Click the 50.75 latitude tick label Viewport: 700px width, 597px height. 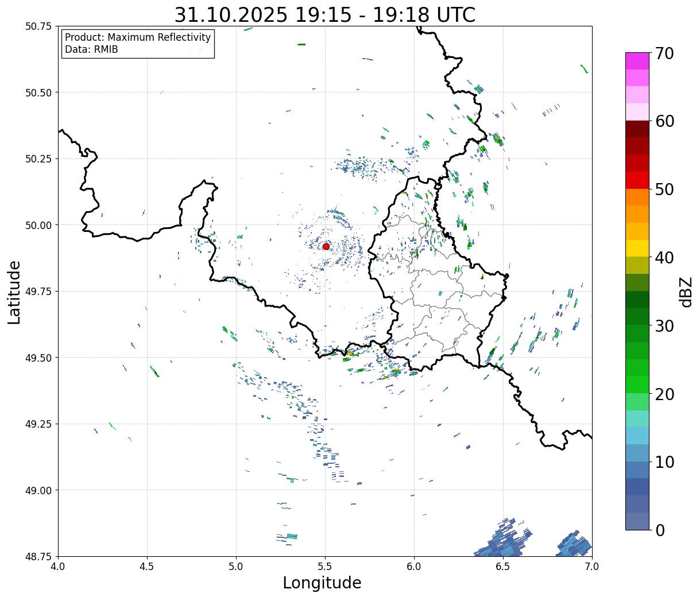38,26
